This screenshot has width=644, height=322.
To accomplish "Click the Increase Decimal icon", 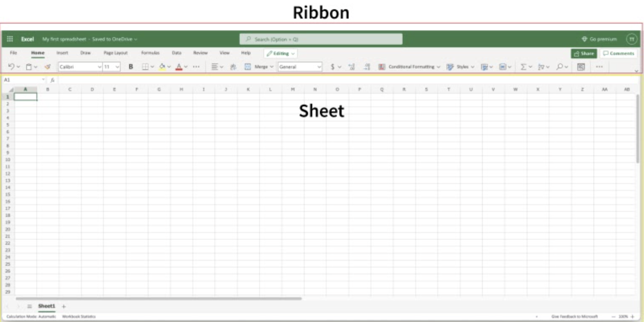I will 352,66.
